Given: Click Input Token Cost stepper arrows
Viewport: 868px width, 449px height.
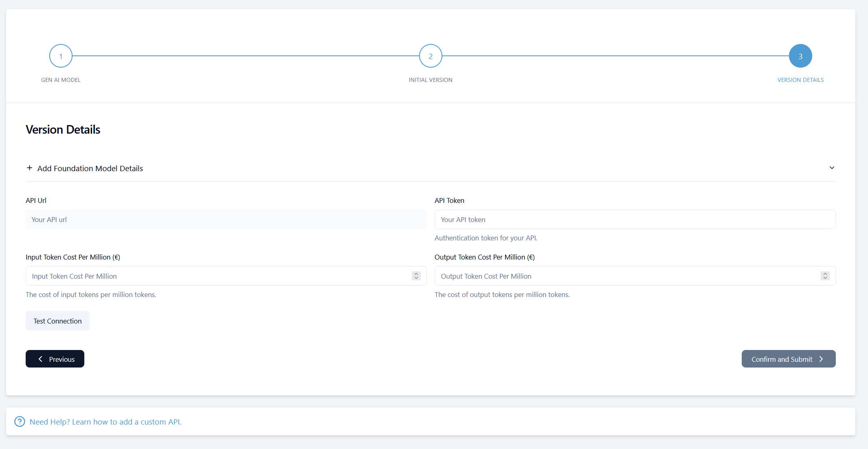Looking at the screenshot, I should pyautogui.click(x=416, y=276).
